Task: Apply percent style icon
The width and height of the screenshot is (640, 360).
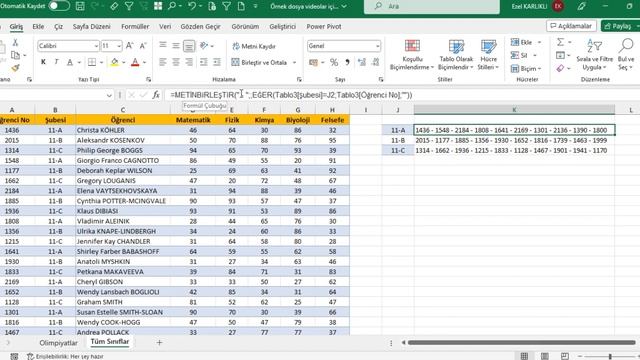Action: 334,62
